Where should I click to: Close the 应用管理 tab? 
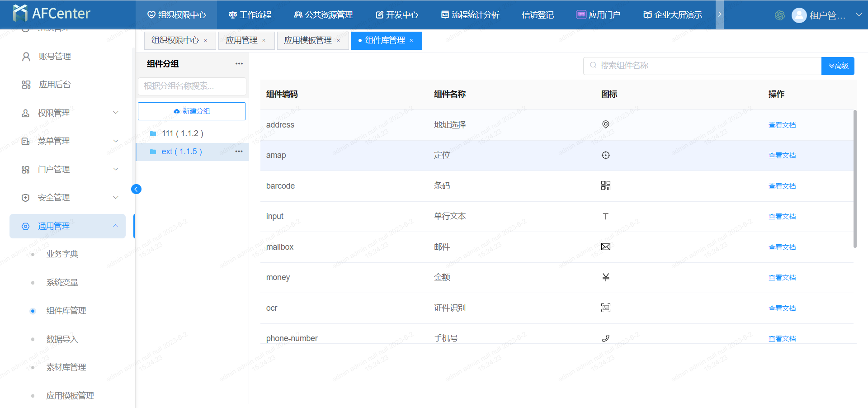(264, 41)
